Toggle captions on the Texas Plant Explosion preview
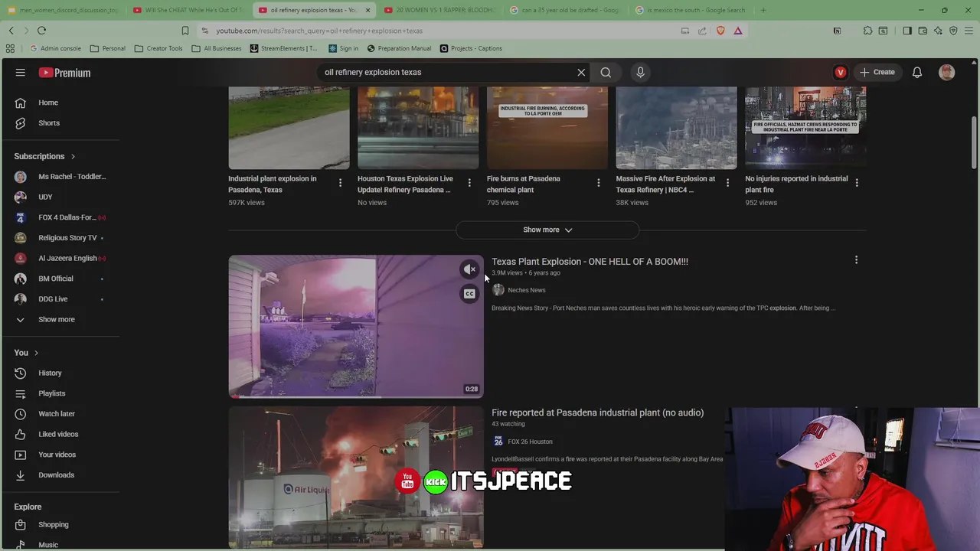The height and width of the screenshot is (551, 980). tap(469, 294)
